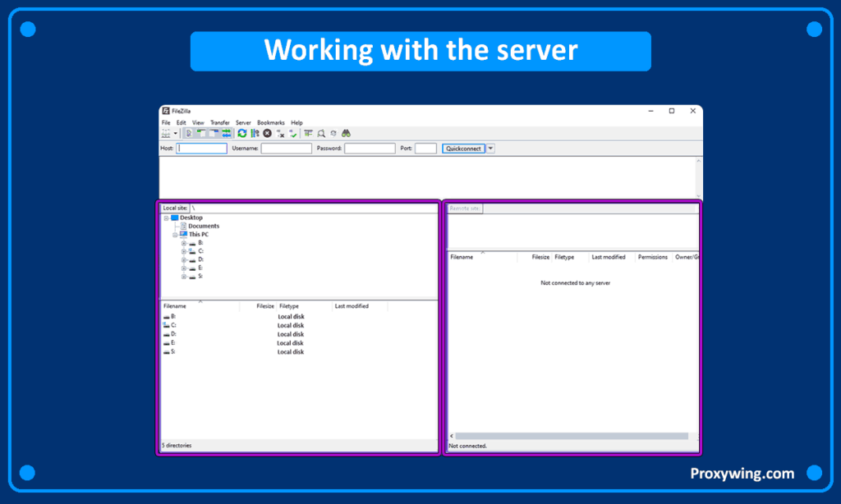Open the Bookmarks menu

tap(271, 123)
